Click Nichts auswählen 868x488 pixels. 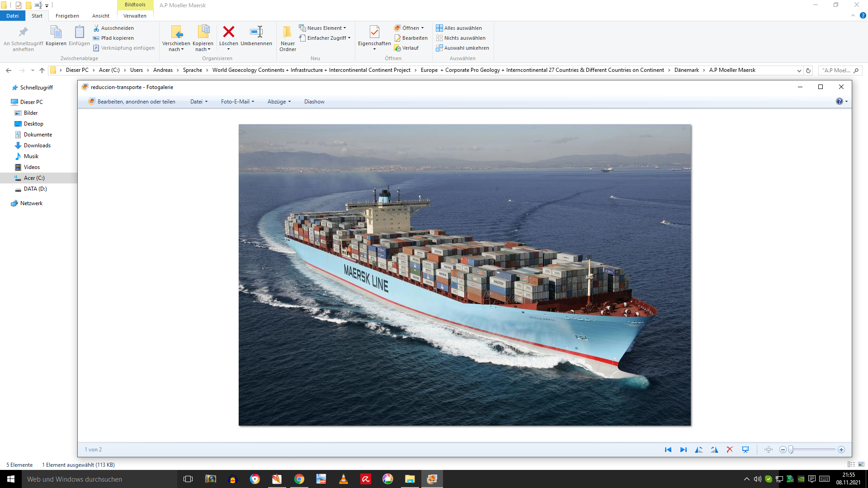pyautogui.click(x=461, y=38)
